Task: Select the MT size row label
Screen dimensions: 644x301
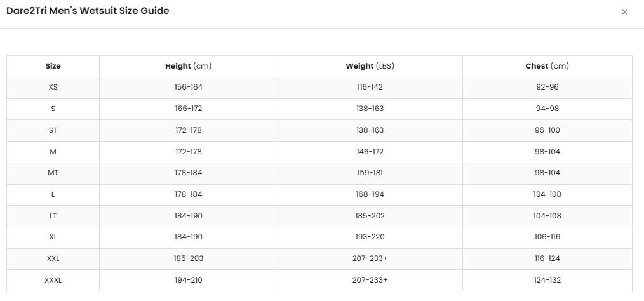Action: click(x=53, y=173)
